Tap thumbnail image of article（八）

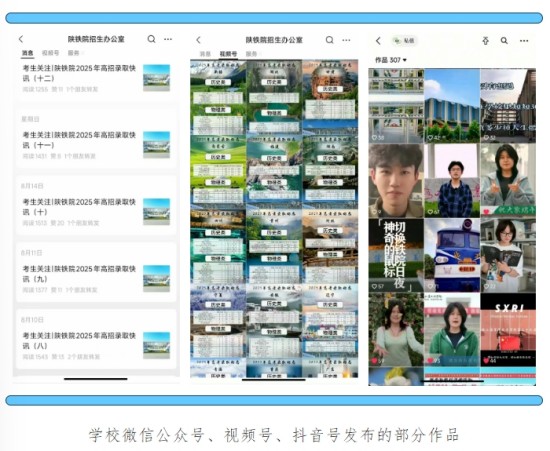click(156, 345)
